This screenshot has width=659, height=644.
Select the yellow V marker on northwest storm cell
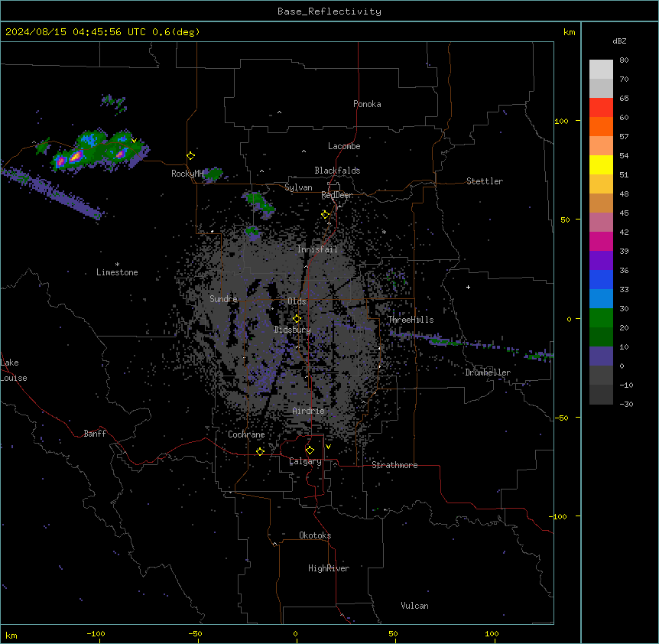[134, 141]
